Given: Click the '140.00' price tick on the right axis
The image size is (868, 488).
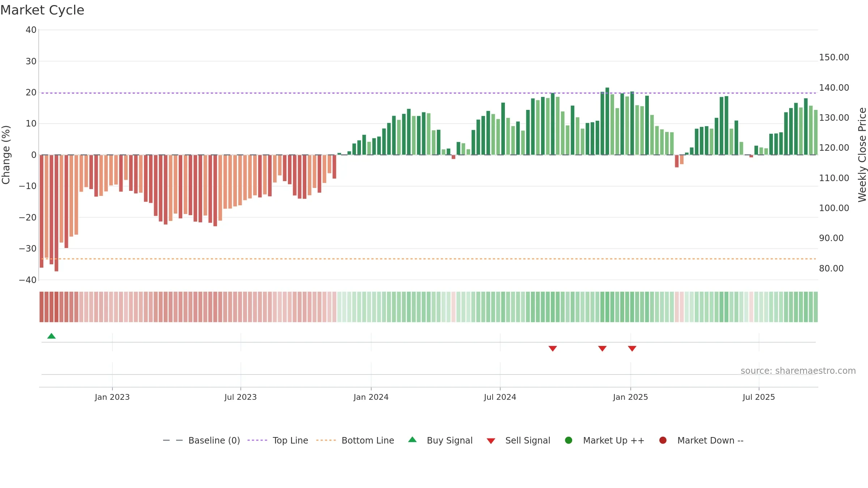Looking at the screenshot, I should coord(834,88).
